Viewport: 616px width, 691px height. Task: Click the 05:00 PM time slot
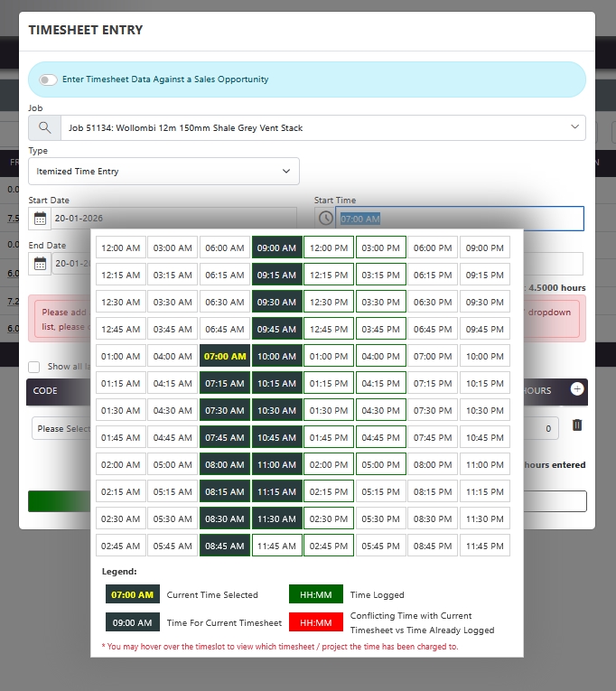(x=380, y=464)
